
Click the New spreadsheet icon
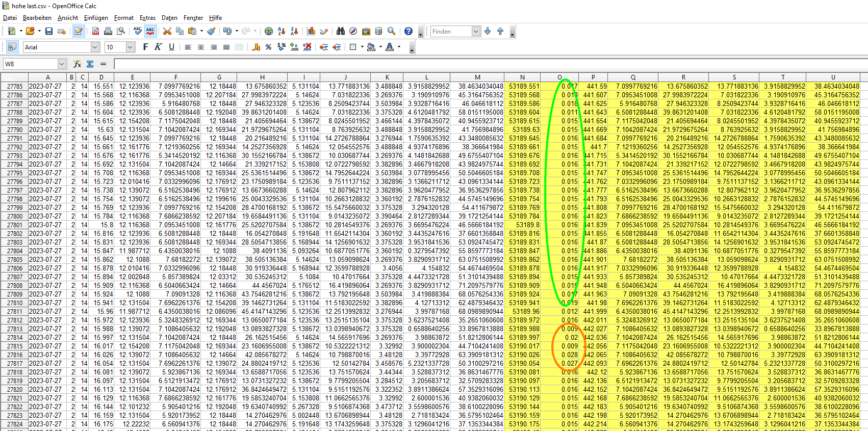12,31
